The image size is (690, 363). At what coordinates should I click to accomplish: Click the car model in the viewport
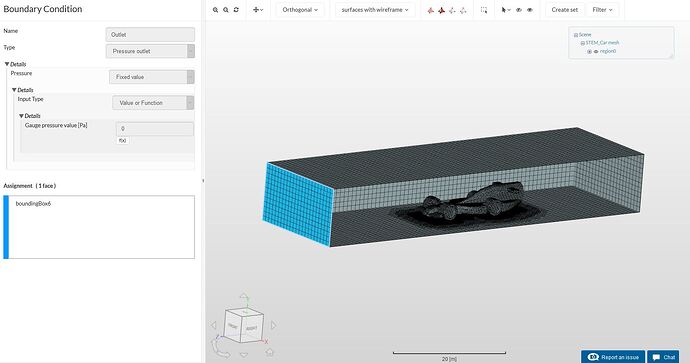475,201
